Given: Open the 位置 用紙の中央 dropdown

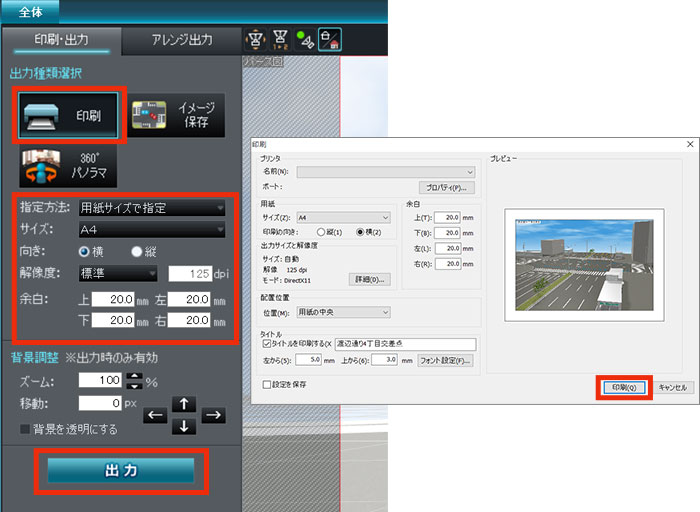Looking at the screenshot, I should [342, 312].
